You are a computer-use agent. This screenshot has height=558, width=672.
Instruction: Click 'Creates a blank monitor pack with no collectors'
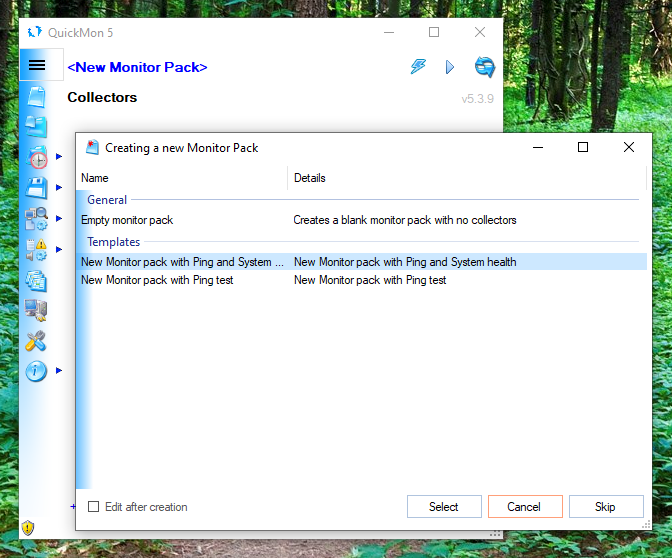pos(405,220)
